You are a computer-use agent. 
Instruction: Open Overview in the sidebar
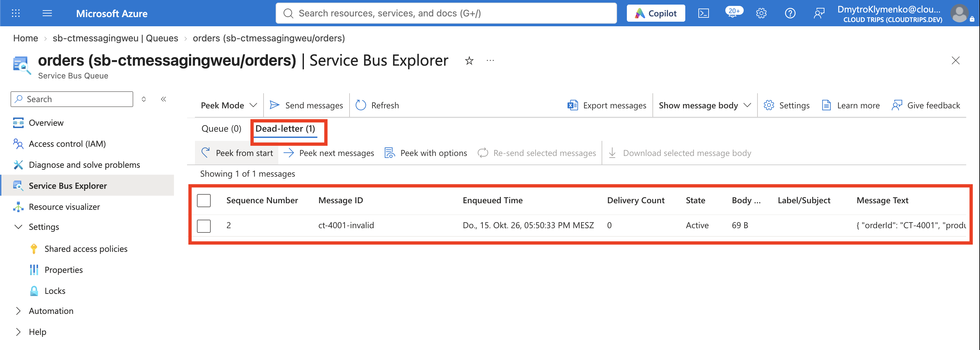pyautogui.click(x=46, y=123)
